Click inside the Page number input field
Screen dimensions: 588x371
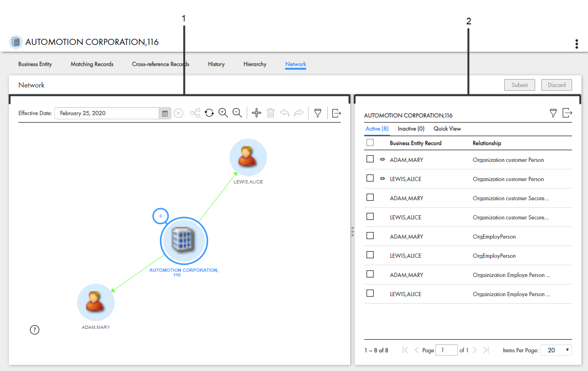pos(446,349)
